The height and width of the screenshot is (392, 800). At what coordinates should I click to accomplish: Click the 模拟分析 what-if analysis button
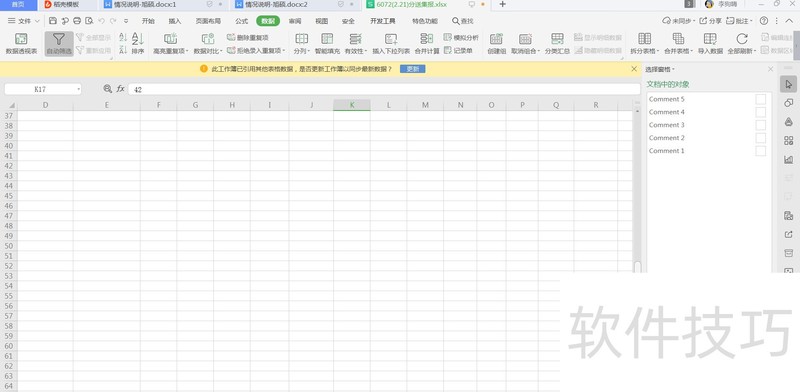point(461,38)
